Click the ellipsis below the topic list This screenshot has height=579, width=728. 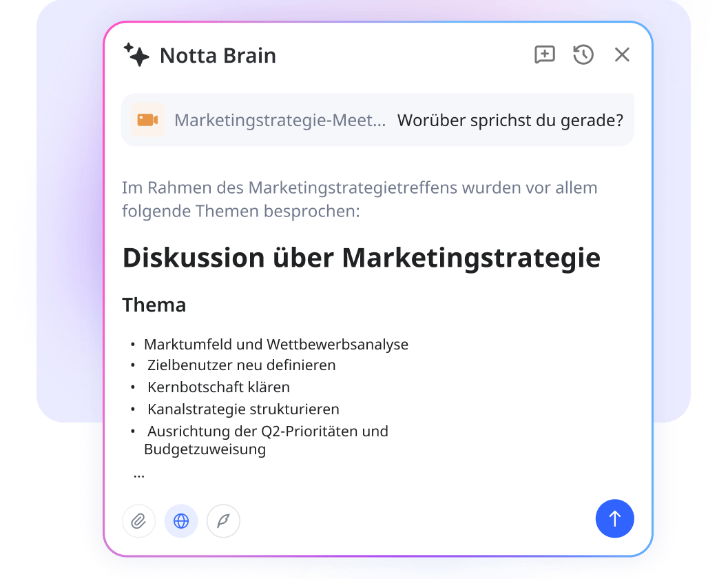click(139, 476)
